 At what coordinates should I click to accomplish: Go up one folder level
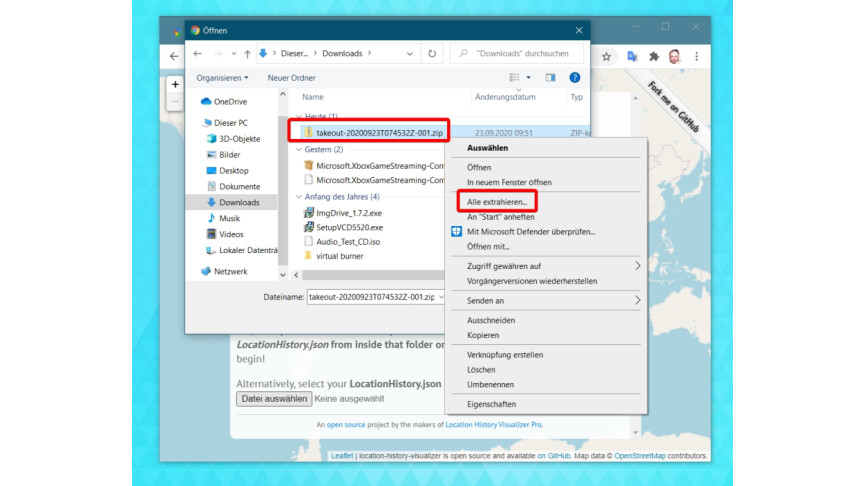pos(246,54)
